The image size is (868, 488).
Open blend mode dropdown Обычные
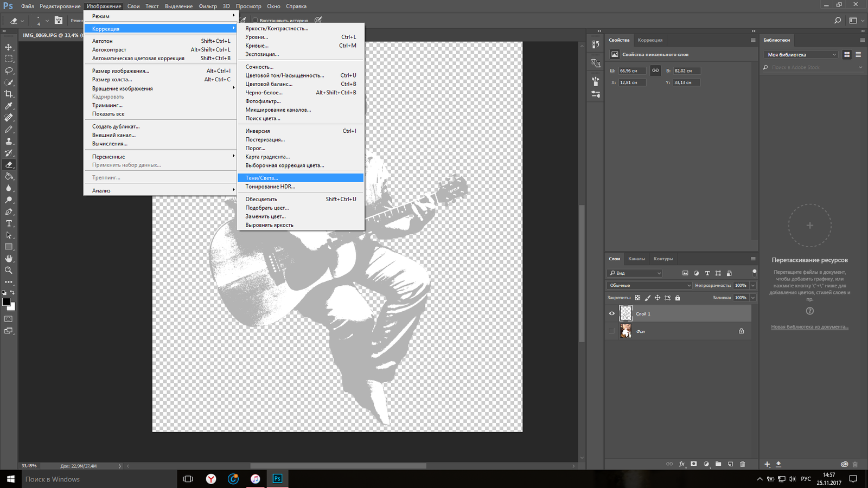point(649,285)
